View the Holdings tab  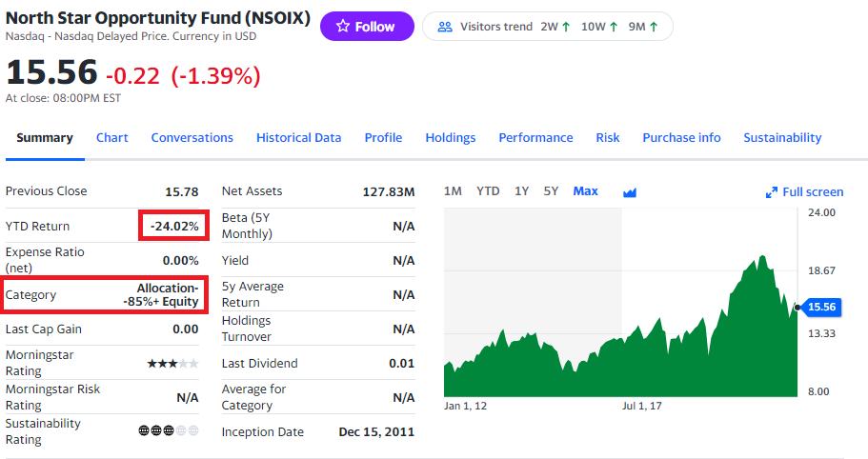[450, 138]
